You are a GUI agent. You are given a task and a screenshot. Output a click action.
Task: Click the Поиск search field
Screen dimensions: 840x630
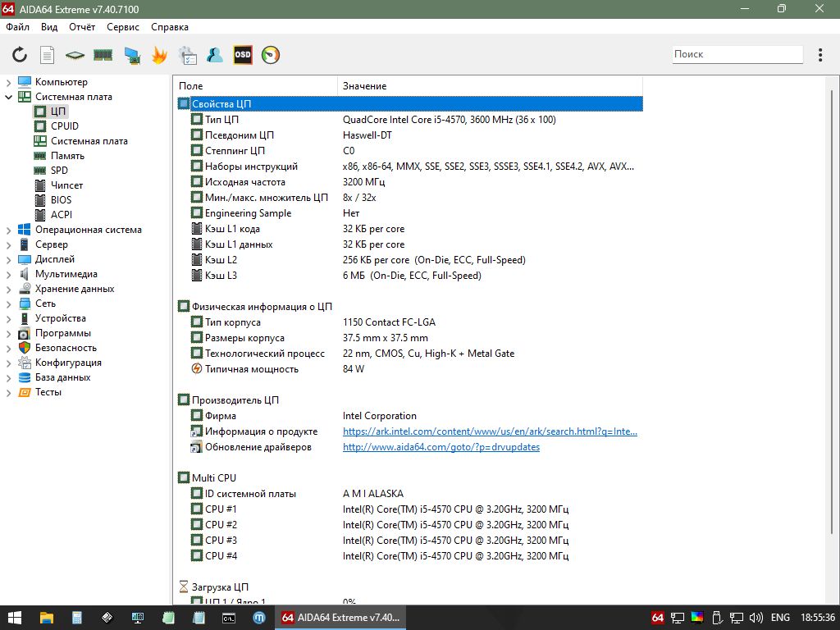coord(737,54)
